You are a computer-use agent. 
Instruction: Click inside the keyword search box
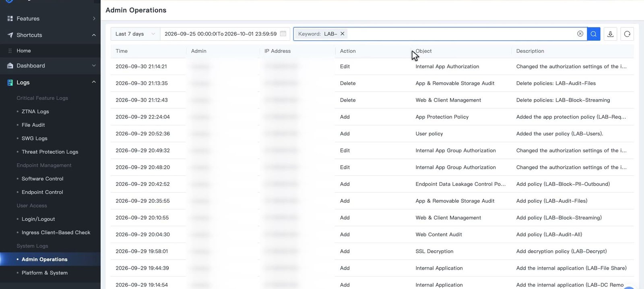tap(461, 34)
